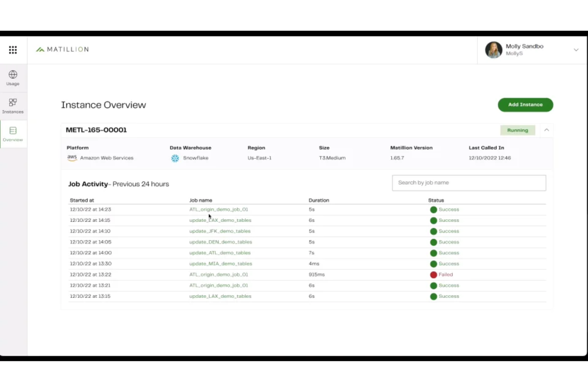Image resolution: width=588 pixels, height=392 pixels.
Task: Open the update_MIA_demo_tables job link
Action: tap(220, 264)
